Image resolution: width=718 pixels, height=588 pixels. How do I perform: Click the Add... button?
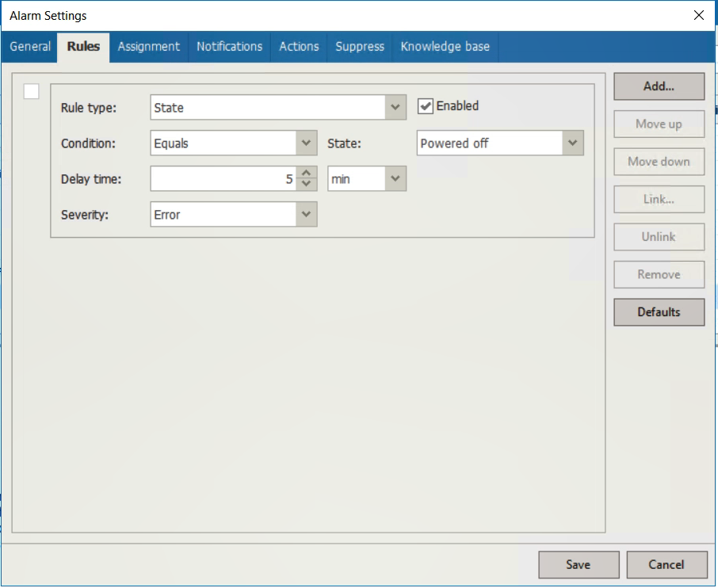tap(659, 86)
